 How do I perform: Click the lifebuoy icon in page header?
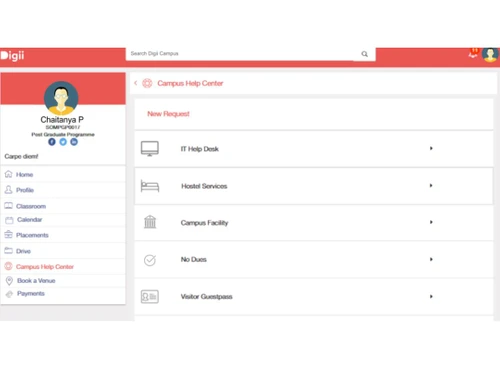click(x=147, y=83)
